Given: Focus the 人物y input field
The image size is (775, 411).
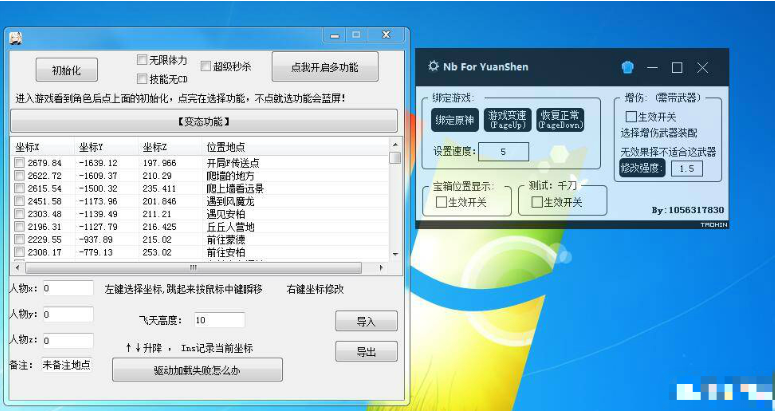Looking at the screenshot, I should pyautogui.click(x=68, y=314).
